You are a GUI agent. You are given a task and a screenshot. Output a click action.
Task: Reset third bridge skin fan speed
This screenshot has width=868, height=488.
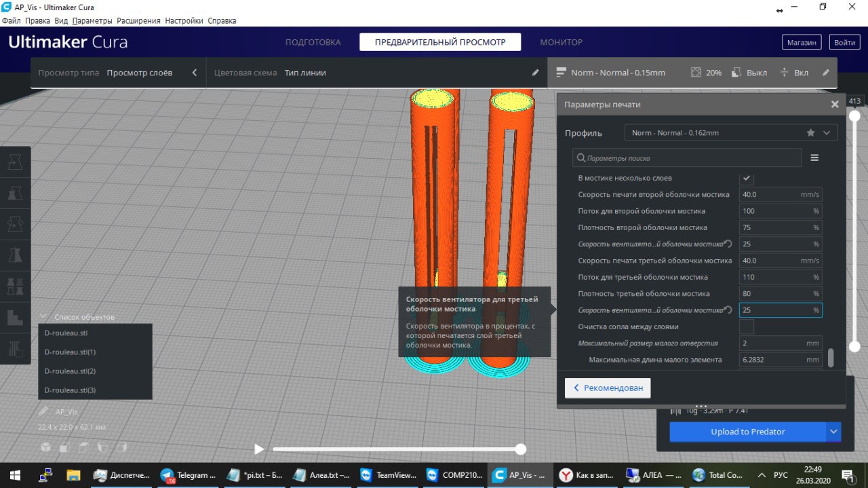click(x=728, y=309)
